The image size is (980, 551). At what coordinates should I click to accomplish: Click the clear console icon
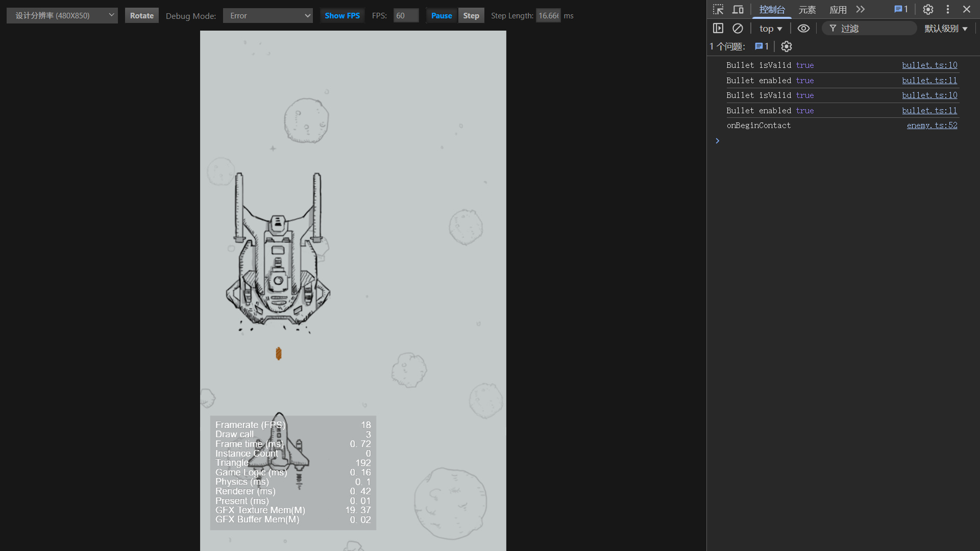pyautogui.click(x=738, y=29)
